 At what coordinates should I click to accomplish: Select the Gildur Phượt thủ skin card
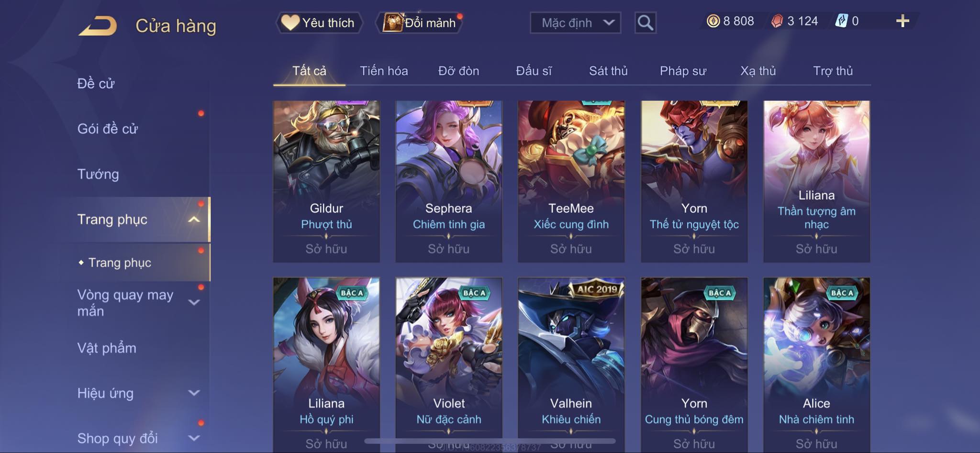click(x=326, y=181)
